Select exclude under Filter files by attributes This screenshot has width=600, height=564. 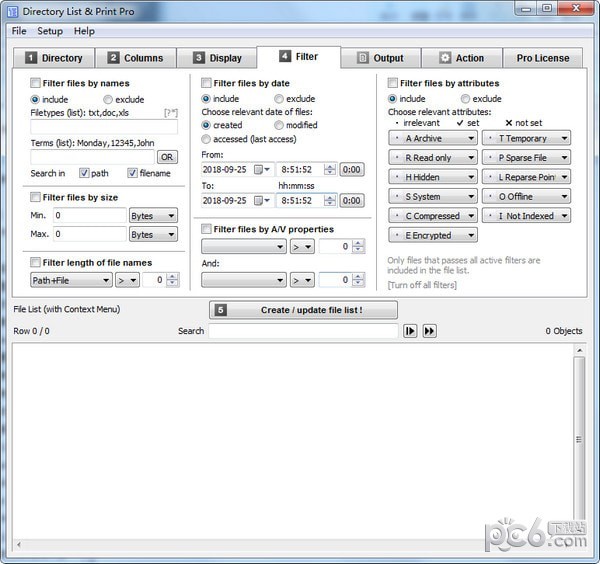[x=465, y=99]
